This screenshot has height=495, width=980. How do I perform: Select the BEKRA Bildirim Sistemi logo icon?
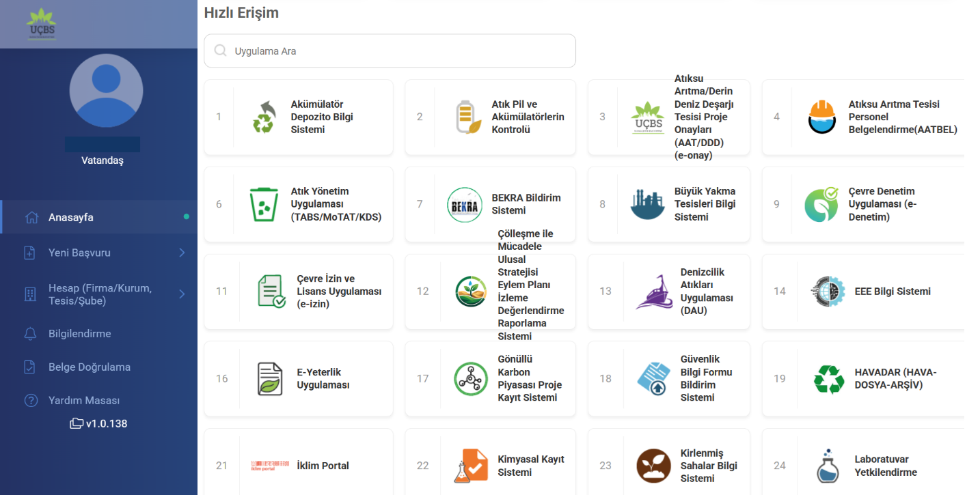pos(465,204)
